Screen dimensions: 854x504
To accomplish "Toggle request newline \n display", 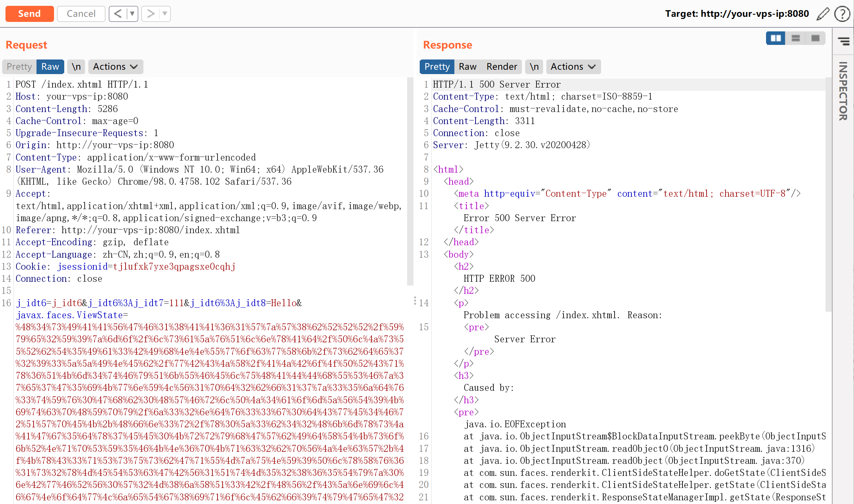I will (76, 67).
